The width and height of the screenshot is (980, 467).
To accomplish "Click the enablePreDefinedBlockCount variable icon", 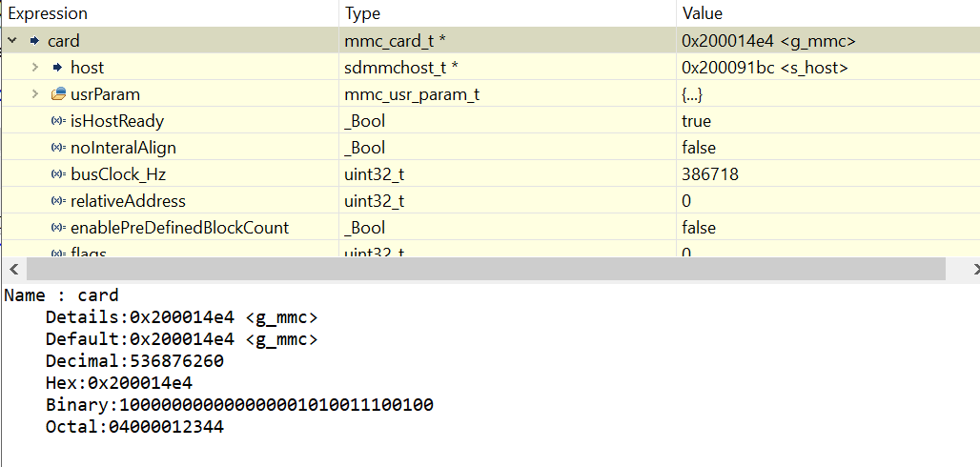I will (x=58, y=228).
